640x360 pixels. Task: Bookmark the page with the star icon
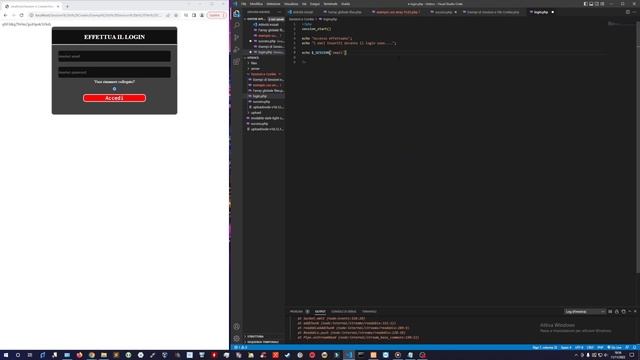pyautogui.click(x=176, y=15)
